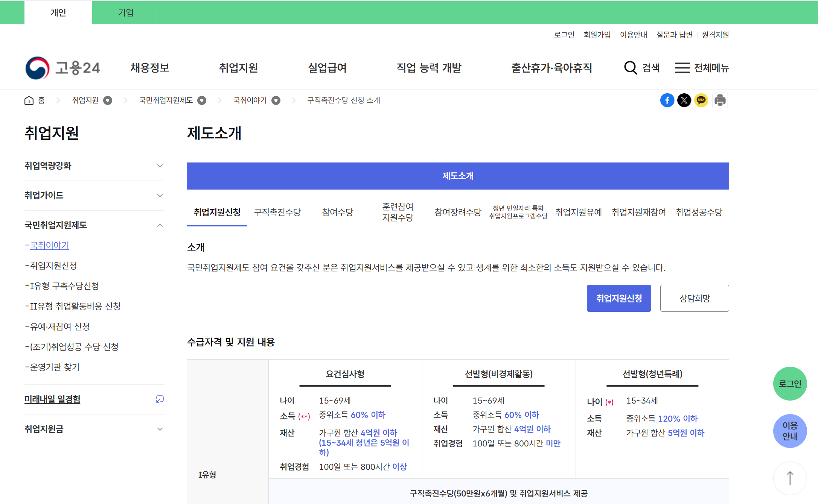818x504 pixels.
Task: Open 실업급여 main menu
Action: 327,68
